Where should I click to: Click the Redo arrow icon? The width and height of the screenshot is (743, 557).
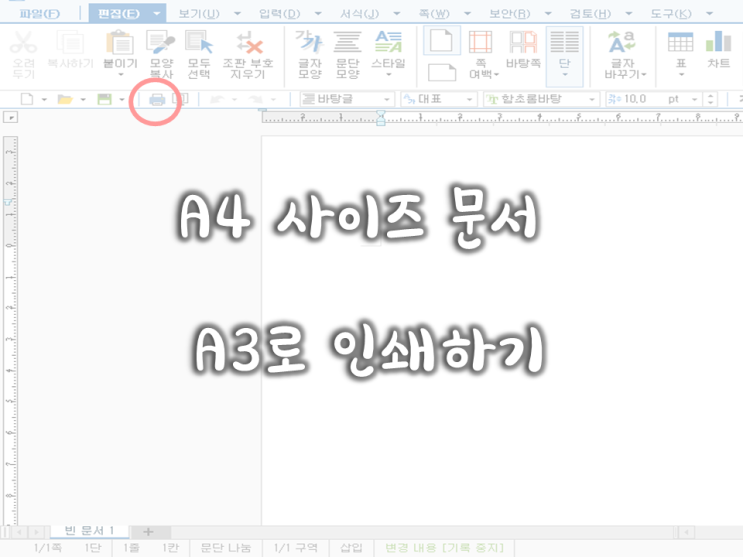256,99
